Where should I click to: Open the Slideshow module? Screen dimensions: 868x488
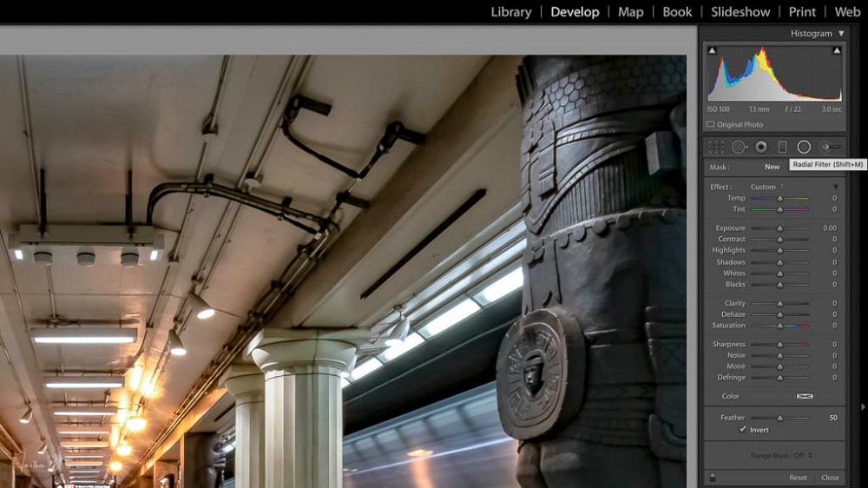[740, 12]
